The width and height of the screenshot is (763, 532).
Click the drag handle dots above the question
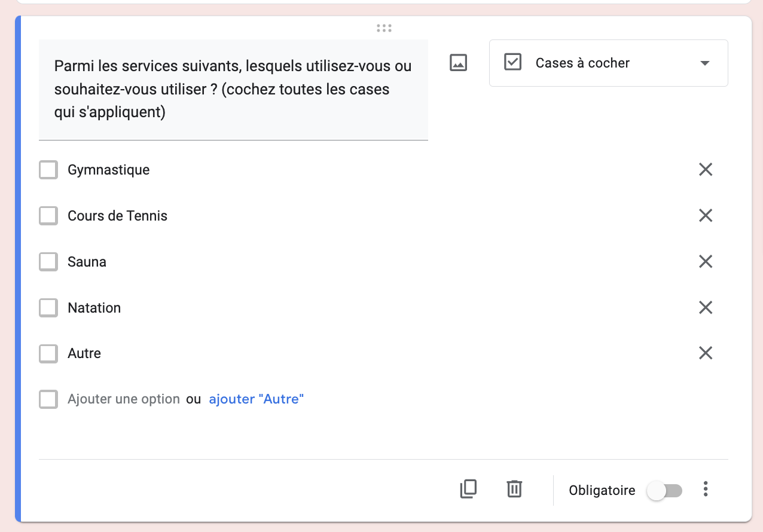[384, 27]
